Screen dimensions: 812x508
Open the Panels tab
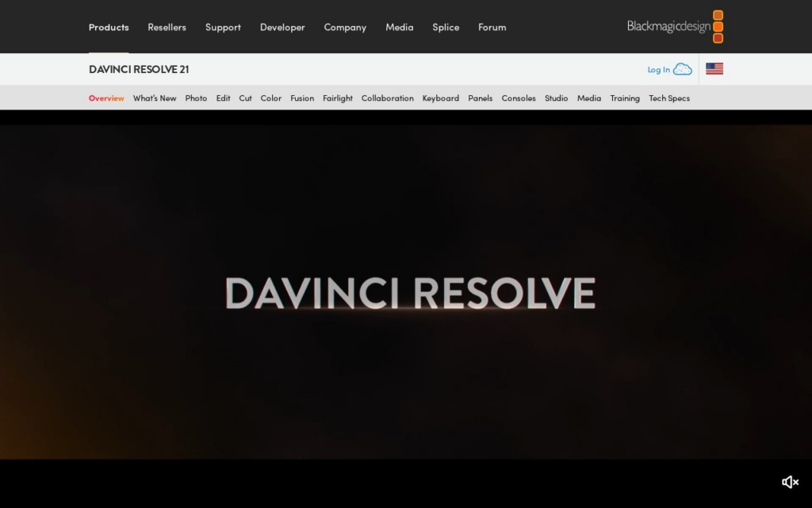(480, 98)
